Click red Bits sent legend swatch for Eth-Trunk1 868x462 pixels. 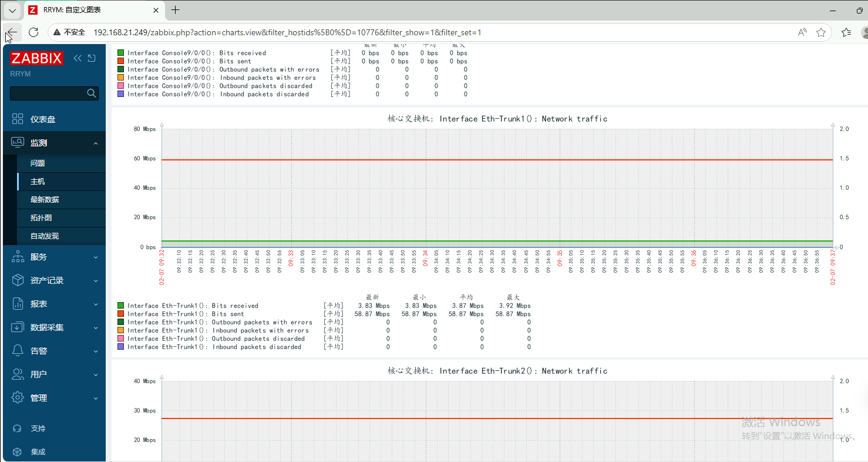coord(121,314)
